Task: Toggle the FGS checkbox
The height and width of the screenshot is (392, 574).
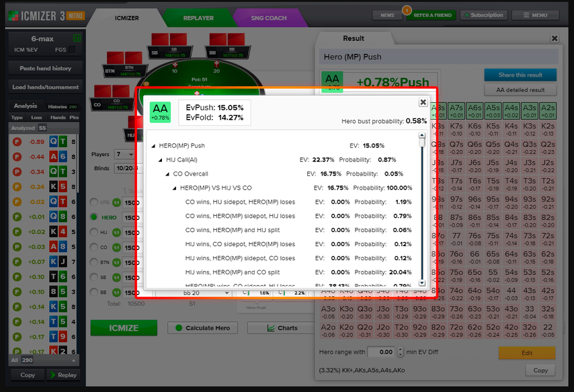Action: (73, 50)
